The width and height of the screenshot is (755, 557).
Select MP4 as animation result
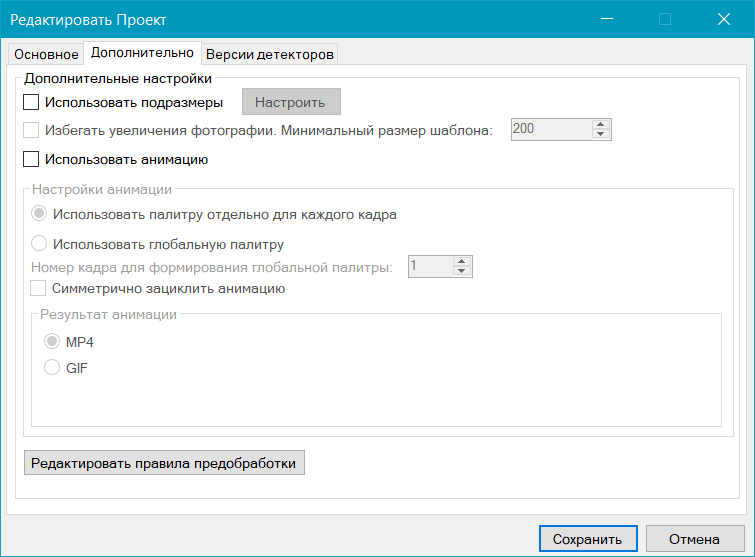(x=52, y=342)
